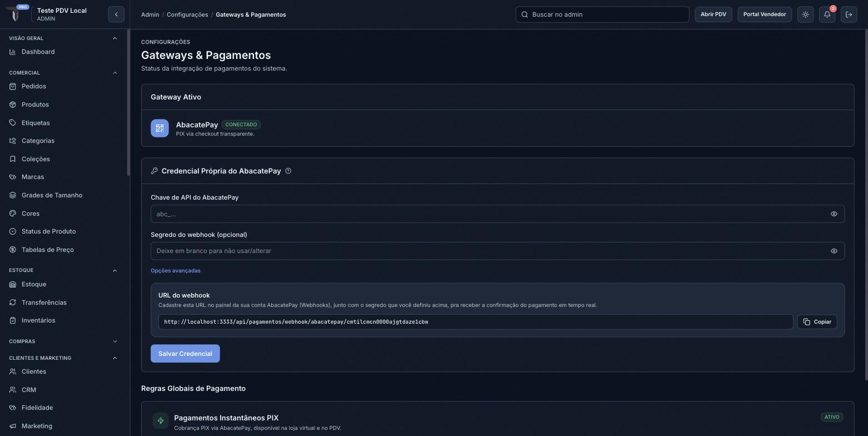Click the logout icon in header

click(x=849, y=14)
